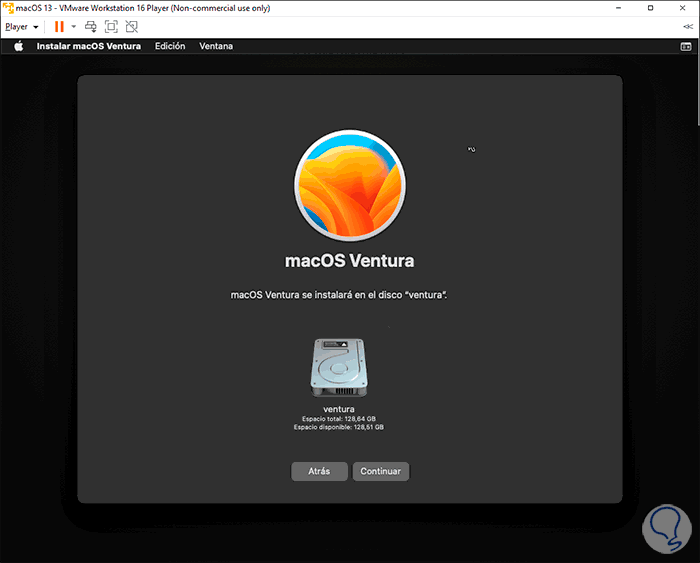Click the 'Espacio disponible: 128,51 GB' text
Screen dimensions: 700x563
pyautogui.click(x=339, y=427)
